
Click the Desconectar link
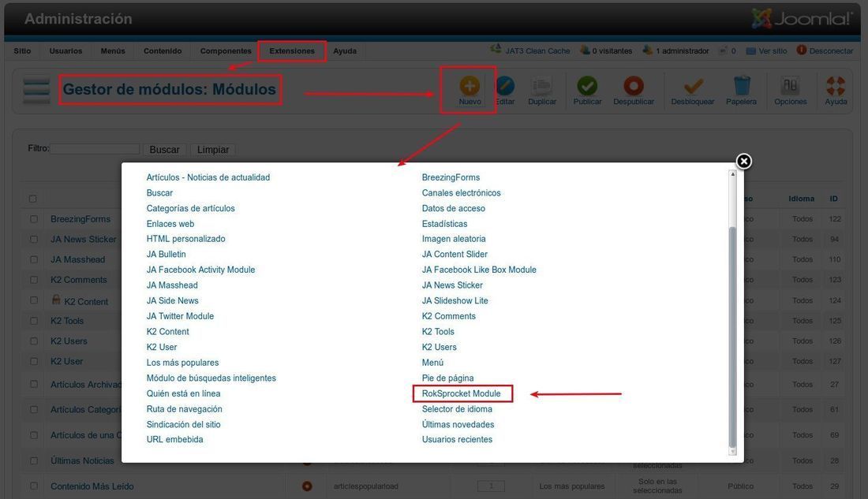pyautogui.click(x=831, y=51)
